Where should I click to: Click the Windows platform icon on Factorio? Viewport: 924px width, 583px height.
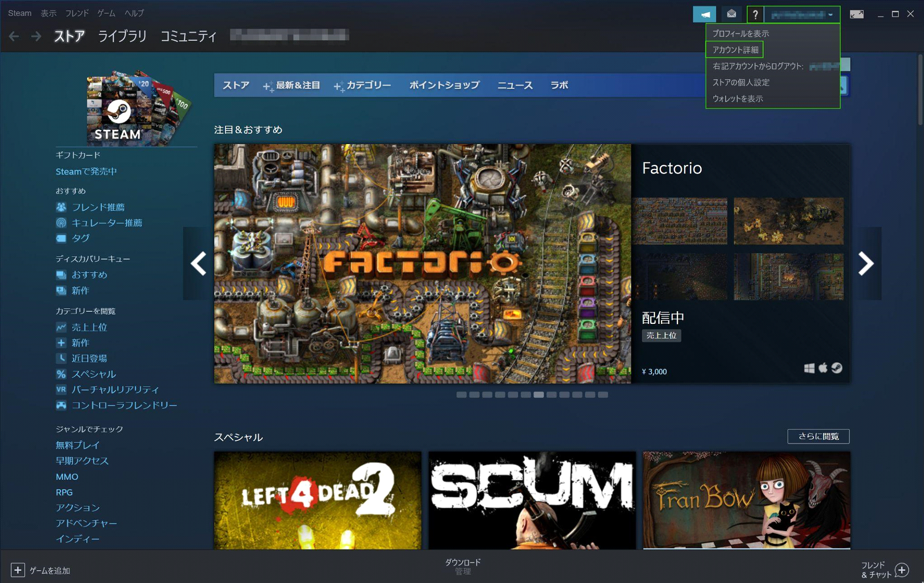(x=809, y=368)
